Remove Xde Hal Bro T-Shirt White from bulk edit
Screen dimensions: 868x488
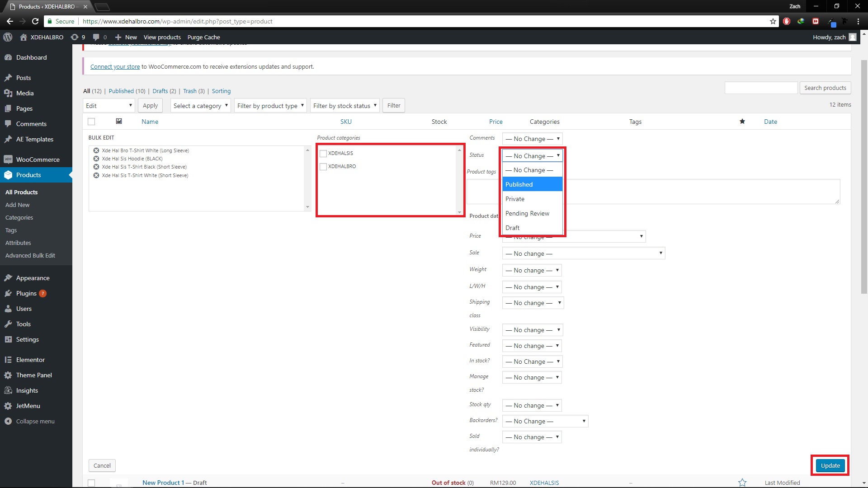[x=96, y=150]
